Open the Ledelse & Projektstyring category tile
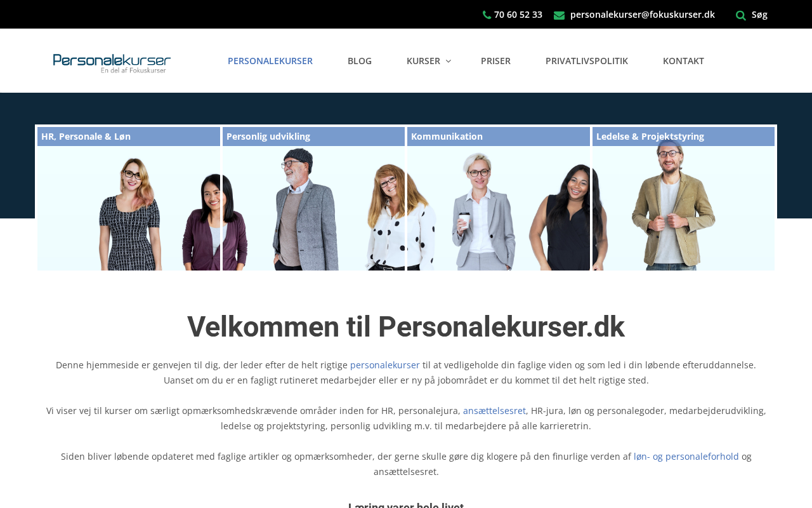 point(683,199)
